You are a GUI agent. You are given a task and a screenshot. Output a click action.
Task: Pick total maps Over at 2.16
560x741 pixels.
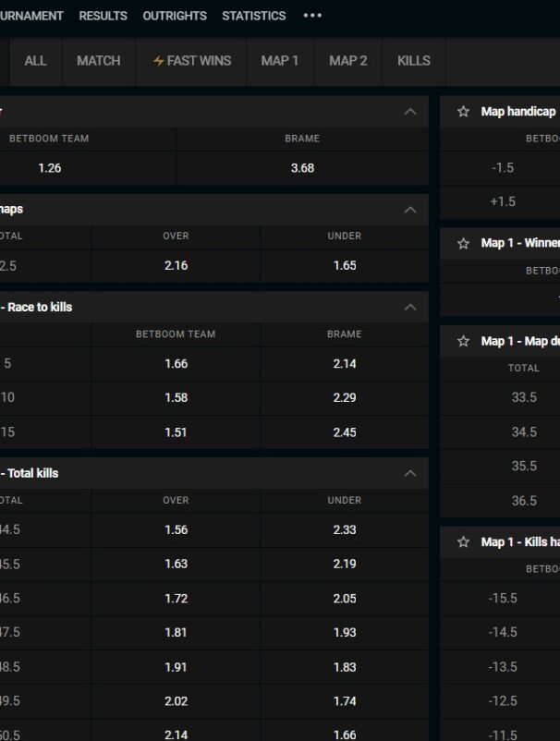point(176,265)
